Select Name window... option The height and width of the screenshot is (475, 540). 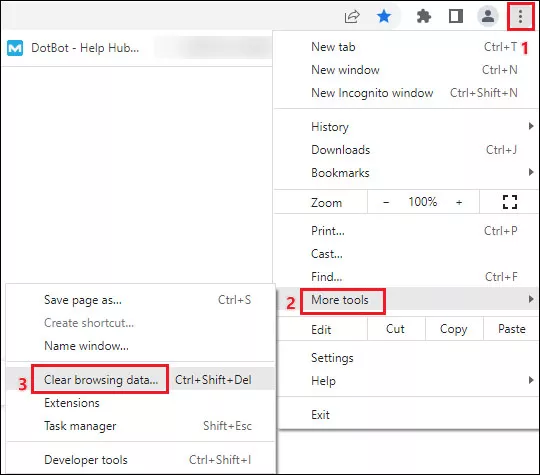[141, 345]
